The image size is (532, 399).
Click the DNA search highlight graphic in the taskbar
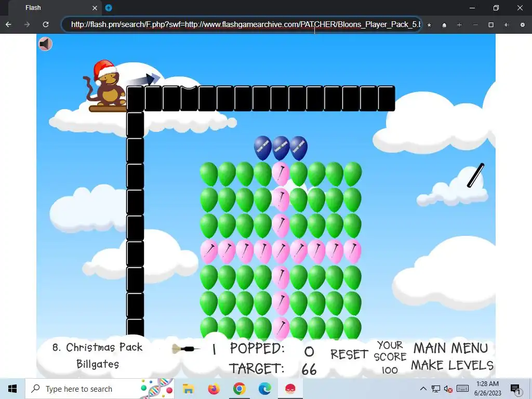pos(157,389)
